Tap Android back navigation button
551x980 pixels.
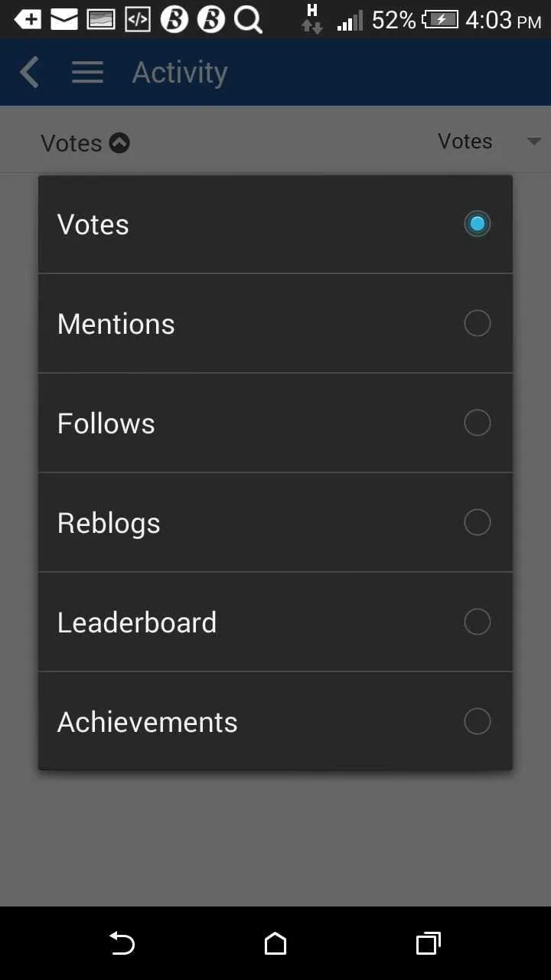pyautogui.click(x=122, y=943)
